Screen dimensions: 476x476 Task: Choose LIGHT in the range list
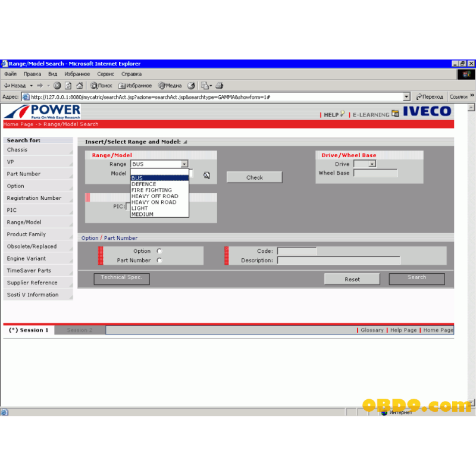159,209
